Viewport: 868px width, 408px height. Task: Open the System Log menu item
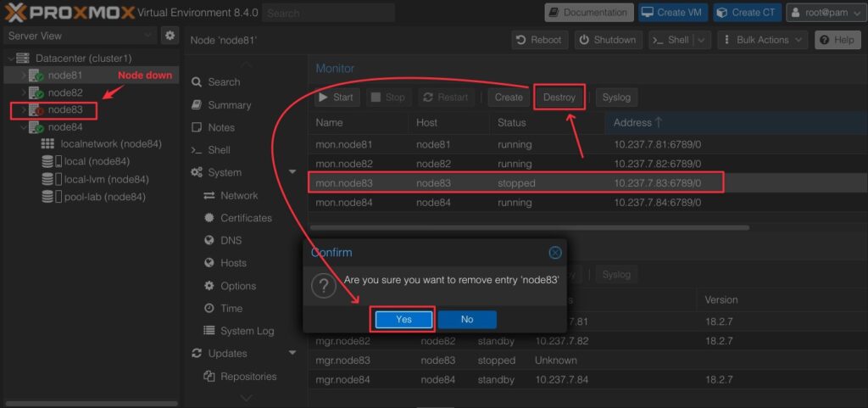[x=247, y=331]
